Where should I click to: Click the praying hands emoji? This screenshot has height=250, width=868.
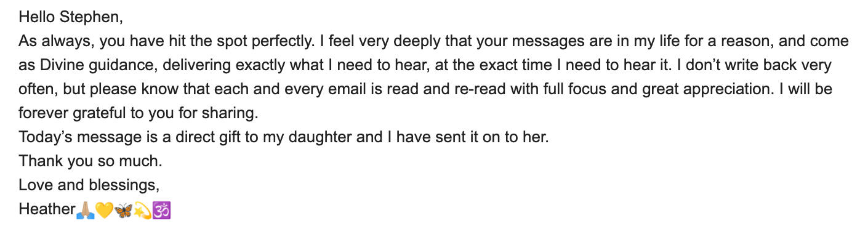(85, 209)
